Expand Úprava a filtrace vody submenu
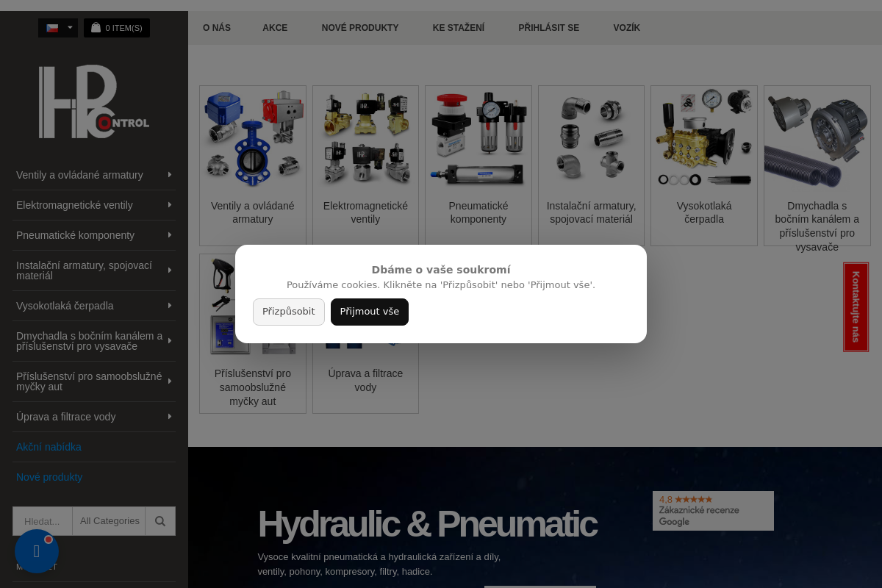 [x=170, y=417]
